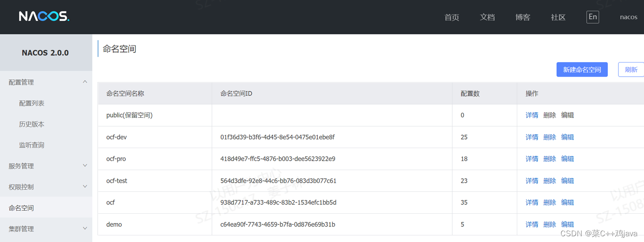Select 命名空间 in the sidebar
The width and height of the screenshot is (644, 242).
[x=21, y=208]
